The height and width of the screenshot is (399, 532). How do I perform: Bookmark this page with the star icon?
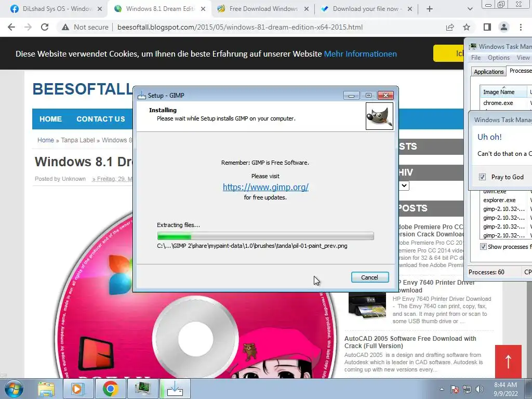tap(467, 27)
